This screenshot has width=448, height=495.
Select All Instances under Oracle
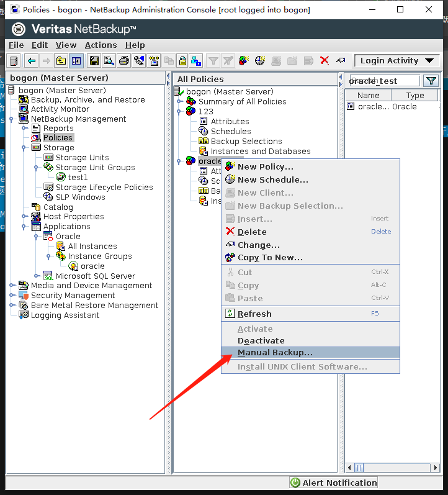pyautogui.click(x=92, y=246)
